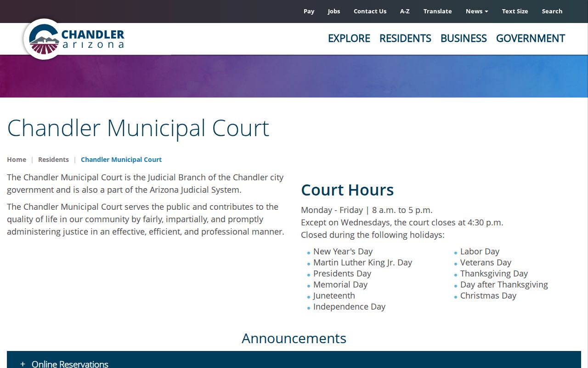Click the Chandler Municipal Court breadcrumb
The image size is (588, 368).
pyautogui.click(x=121, y=160)
